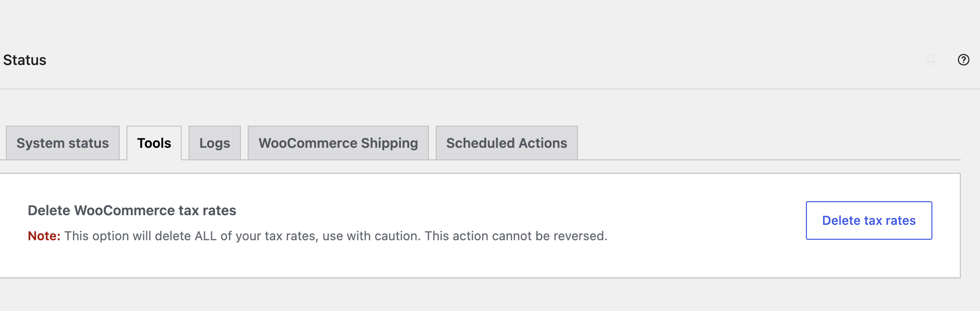The height and width of the screenshot is (311, 980).
Task: Go to the WooCommerce Shipping tab
Action: coord(338,143)
